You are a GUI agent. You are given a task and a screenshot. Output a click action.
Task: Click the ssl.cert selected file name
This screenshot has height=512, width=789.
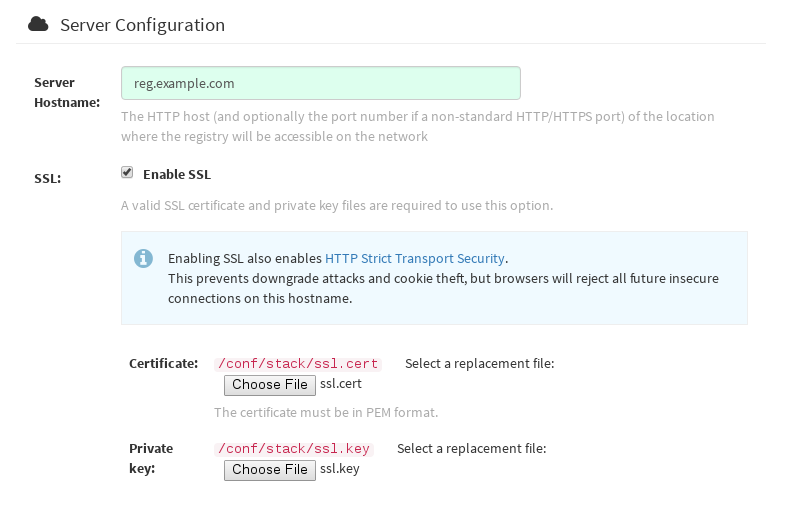[341, 384]
